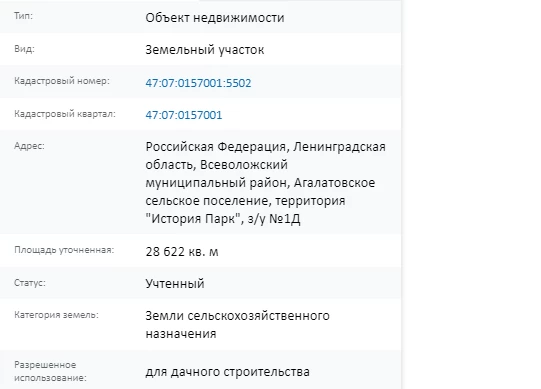Select the 'Учтенный' status value

(175, 283)
